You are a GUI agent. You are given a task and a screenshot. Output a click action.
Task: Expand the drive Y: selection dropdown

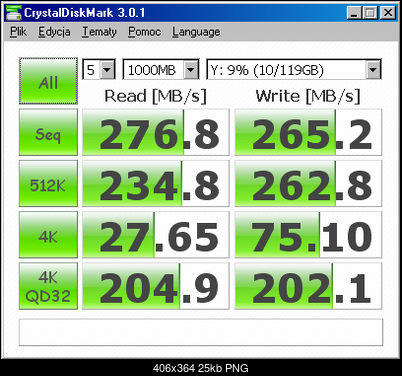point(373,70)
